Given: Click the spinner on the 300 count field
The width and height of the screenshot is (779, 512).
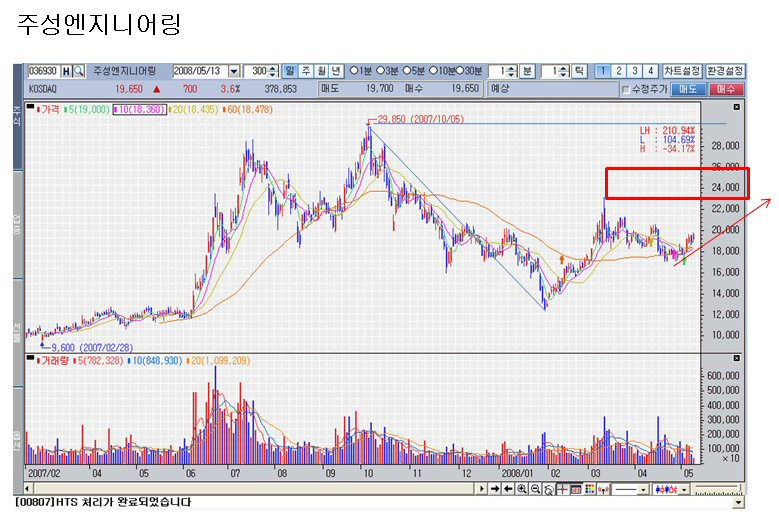Looking at the screenshot, I should [x=273, y=71].
